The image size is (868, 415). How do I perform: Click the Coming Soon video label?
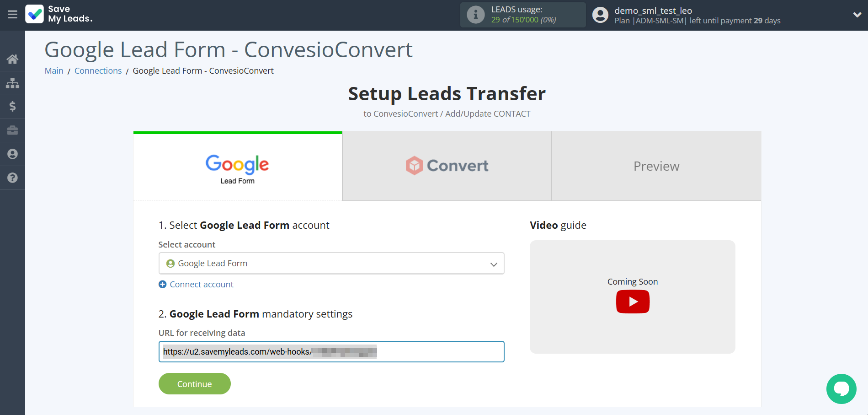[x=633, y=282]
